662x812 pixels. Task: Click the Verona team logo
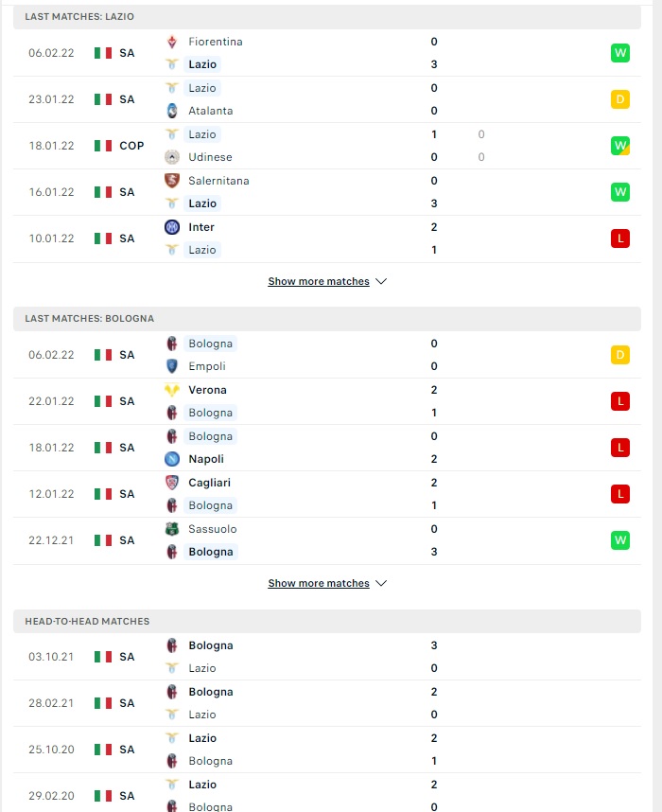coord(172,390)
